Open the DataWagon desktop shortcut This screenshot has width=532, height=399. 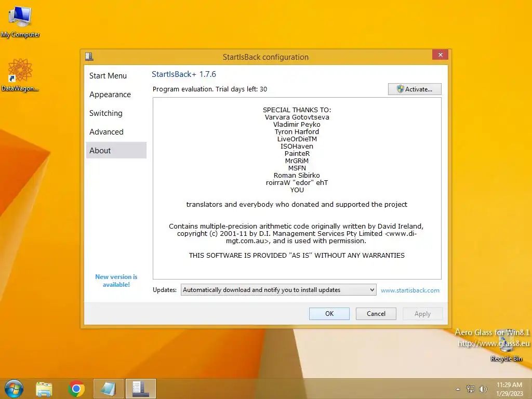click(x=20, y=75)
